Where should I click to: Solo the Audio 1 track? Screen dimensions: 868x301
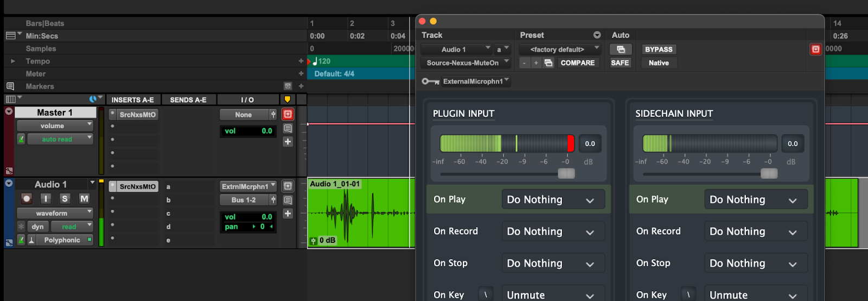[65, 199]
